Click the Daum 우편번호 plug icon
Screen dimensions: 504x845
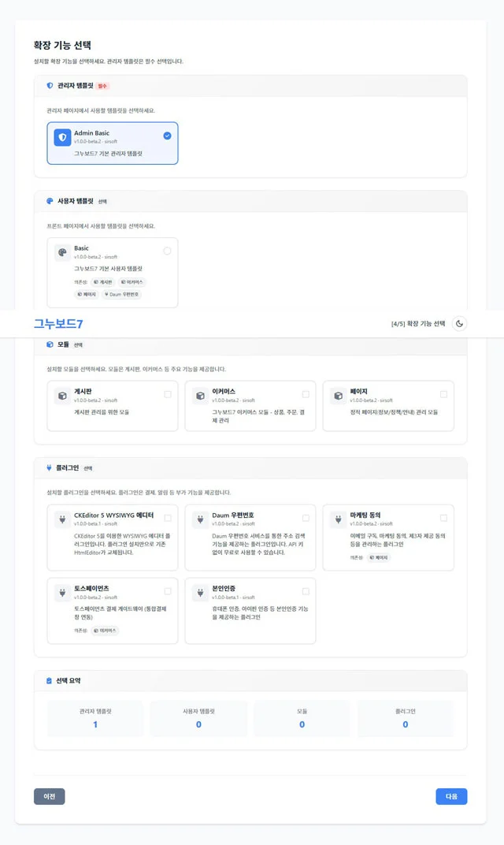(200, 519)
